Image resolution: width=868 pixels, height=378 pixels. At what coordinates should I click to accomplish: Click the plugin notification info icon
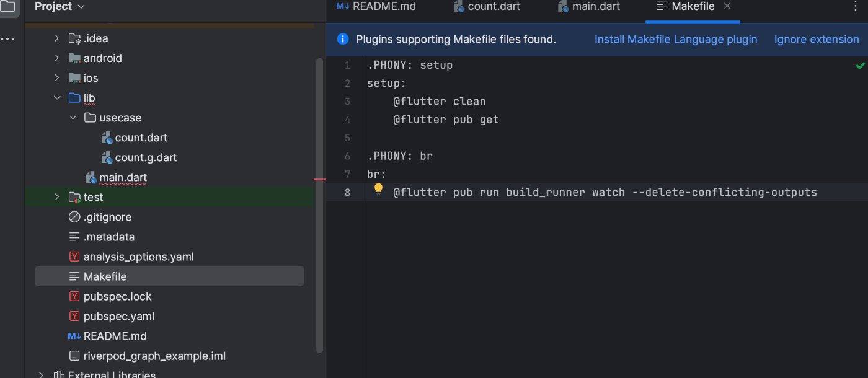click(342, 39)
